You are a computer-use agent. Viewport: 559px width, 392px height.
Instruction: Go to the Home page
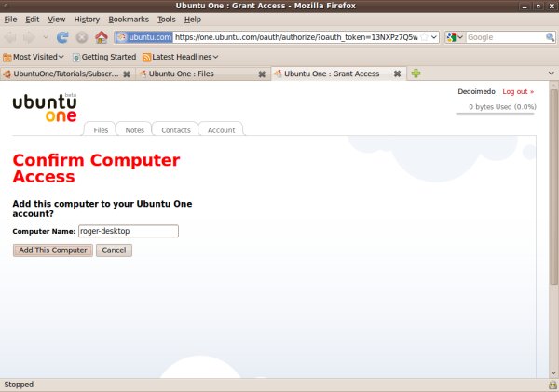[102, 37]
